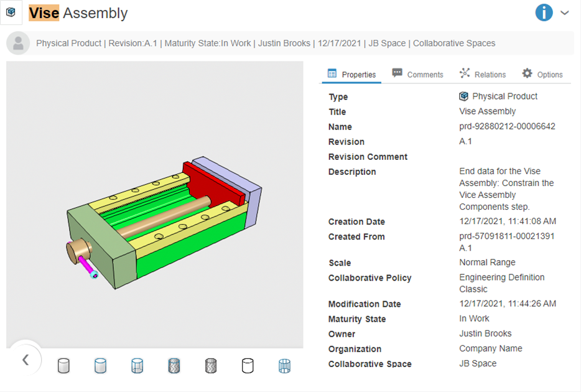Click the blue information icon
581x392 pixels.
tap(544, 12)
